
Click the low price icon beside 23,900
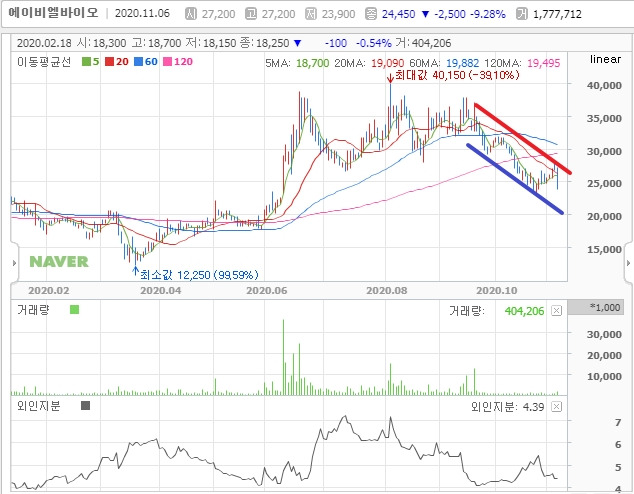[x=311, y=14]
